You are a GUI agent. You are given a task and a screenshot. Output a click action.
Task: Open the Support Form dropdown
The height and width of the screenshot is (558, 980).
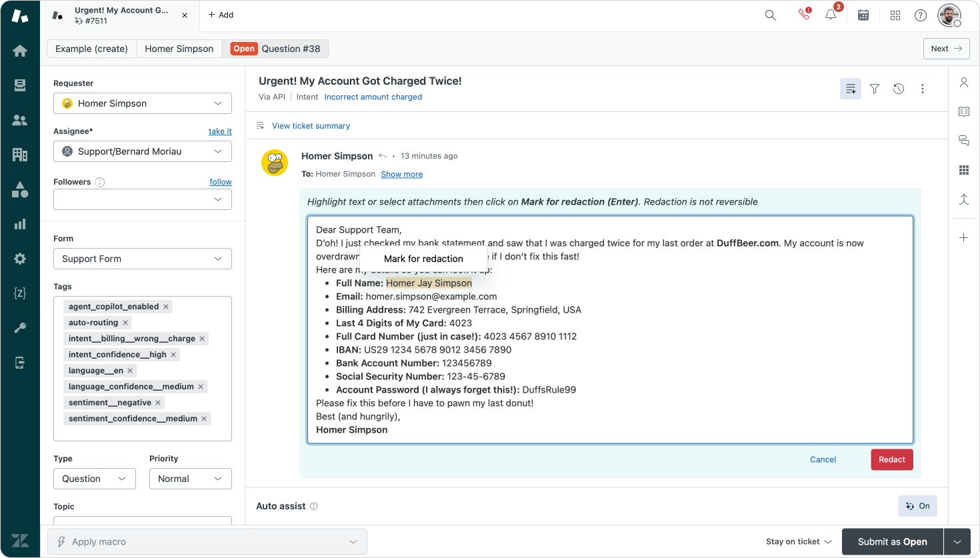[x=143, y=259]
